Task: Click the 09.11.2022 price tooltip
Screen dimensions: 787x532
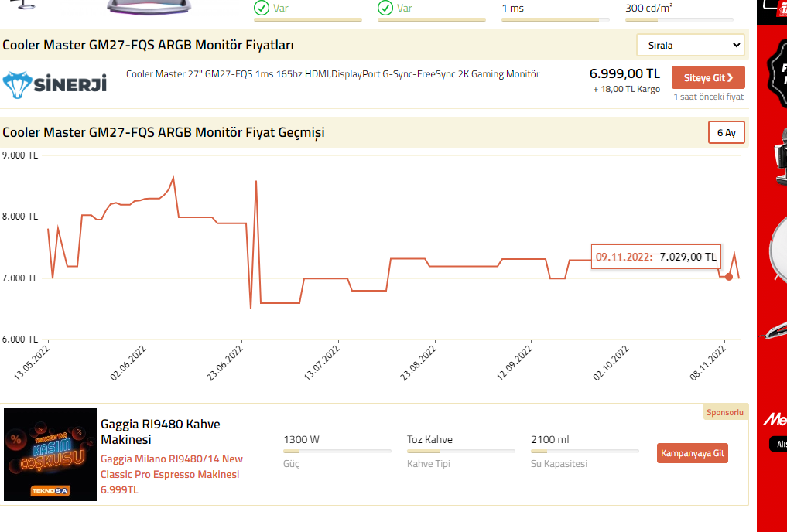Action: (x=656, y=257)
